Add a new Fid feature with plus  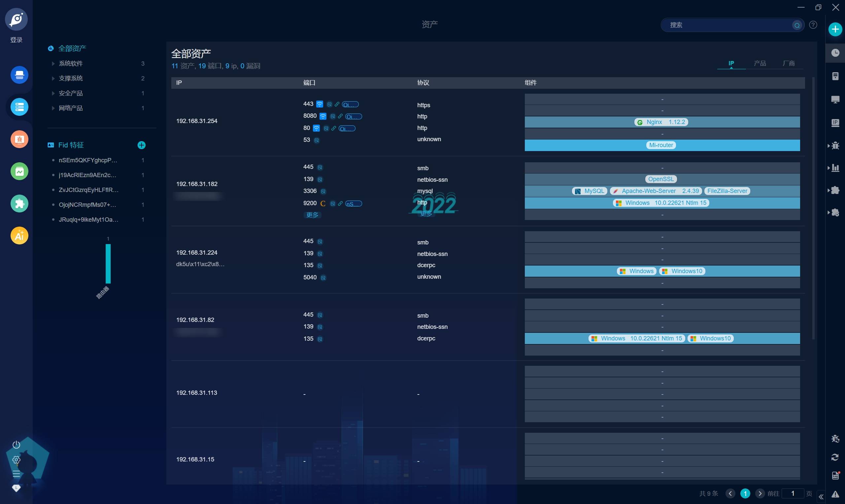tap(141, 145)
